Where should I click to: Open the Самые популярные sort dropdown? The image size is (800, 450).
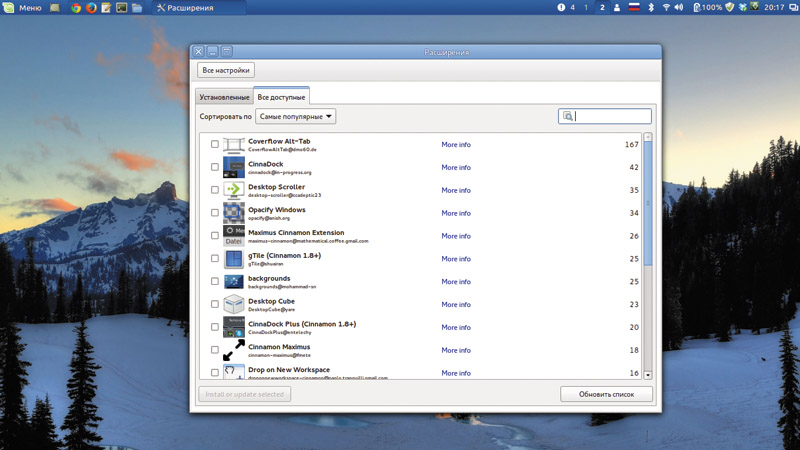coord(295,116)
